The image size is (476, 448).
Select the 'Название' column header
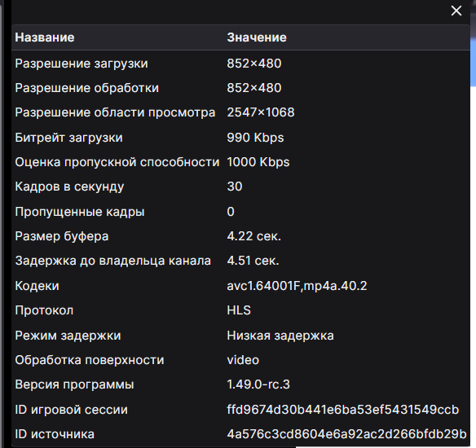pos(45,37)
